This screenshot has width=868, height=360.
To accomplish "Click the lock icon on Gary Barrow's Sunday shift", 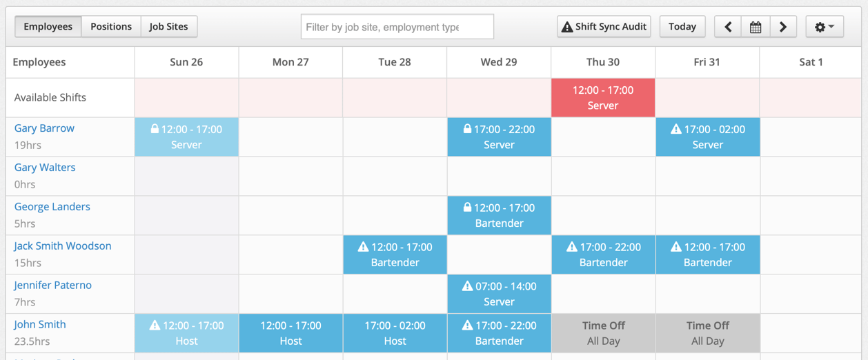I will click(155, 129).
